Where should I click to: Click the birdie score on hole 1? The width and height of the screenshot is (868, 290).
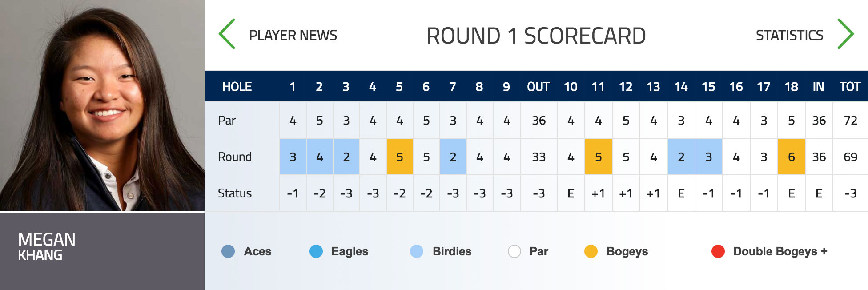tap(293, 157)
